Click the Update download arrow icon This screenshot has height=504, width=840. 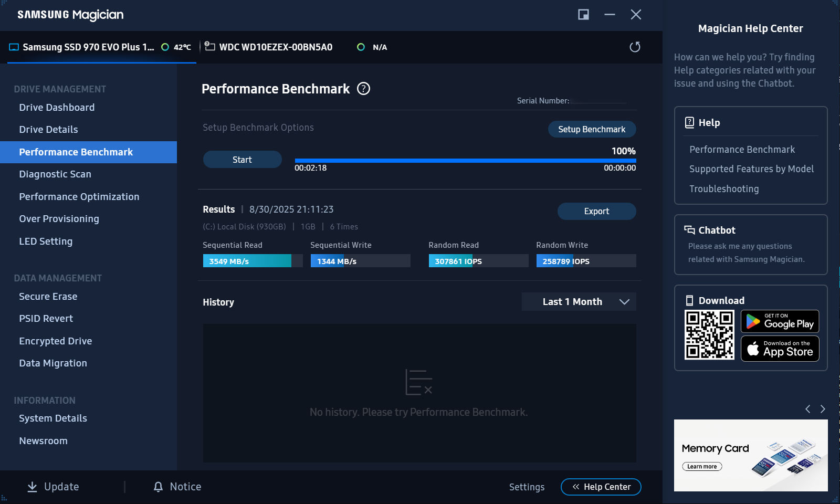[32, 487]
